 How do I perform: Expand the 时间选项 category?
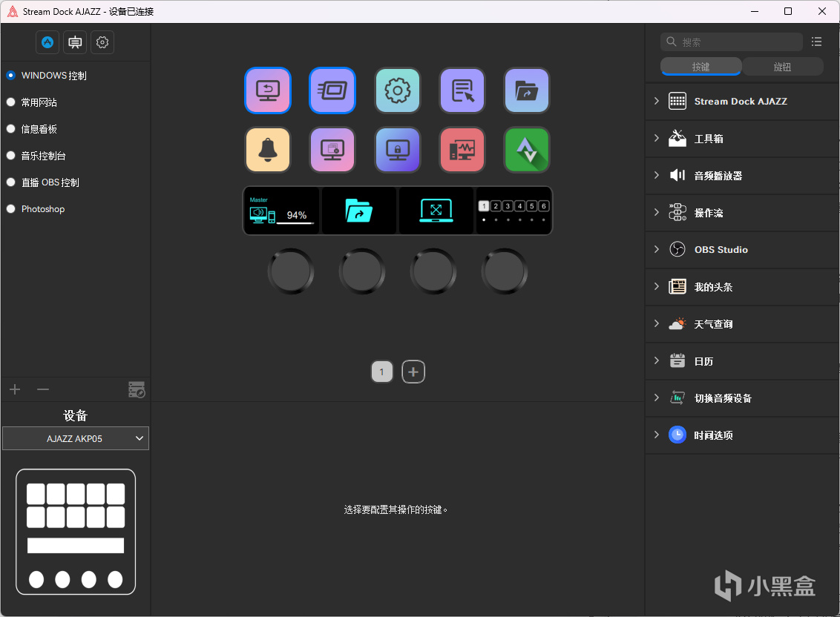point(656,435)
